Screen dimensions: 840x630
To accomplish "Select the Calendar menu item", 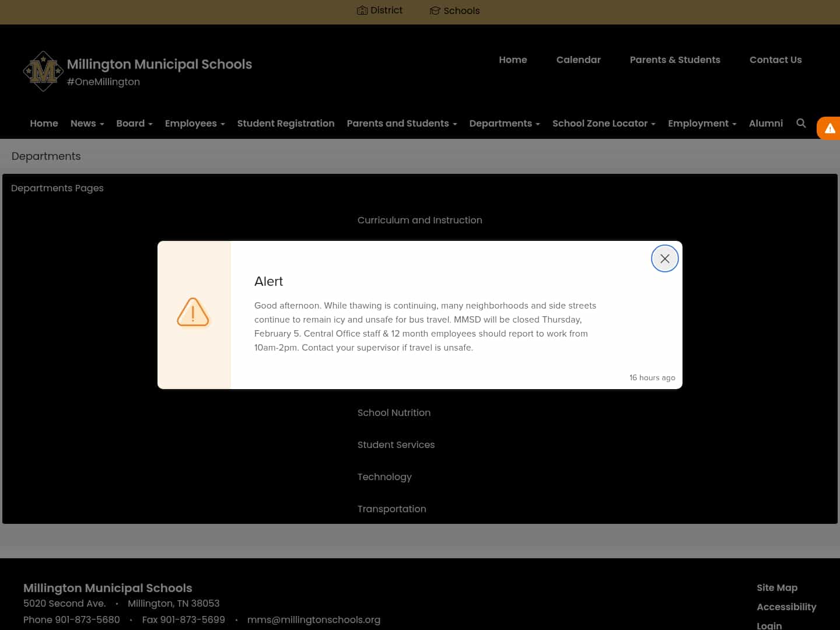I will point(578,60).
